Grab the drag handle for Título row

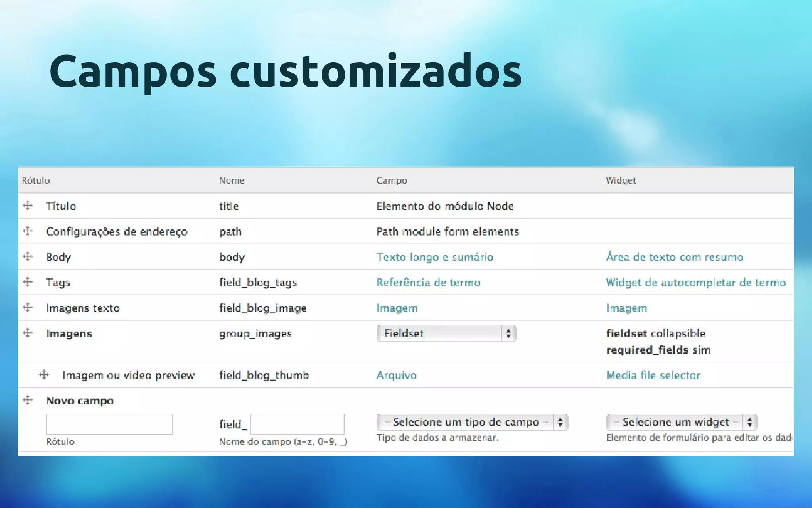point(28,206)
